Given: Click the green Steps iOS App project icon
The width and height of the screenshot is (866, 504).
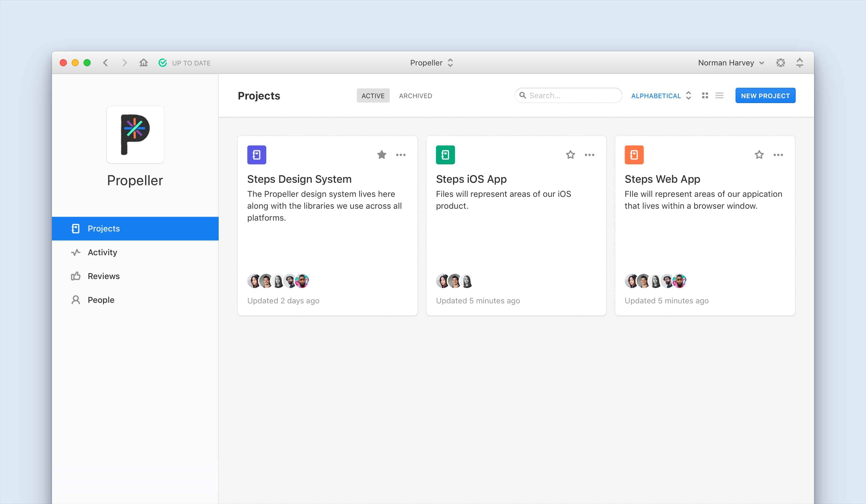Looking at the screenshot, I should click(x=445, y=155).
